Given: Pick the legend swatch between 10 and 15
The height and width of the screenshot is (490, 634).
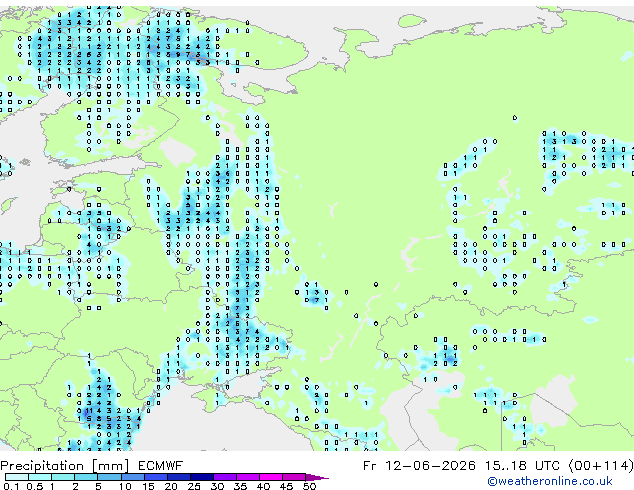Looking at the screenshot, I should 132,477.
